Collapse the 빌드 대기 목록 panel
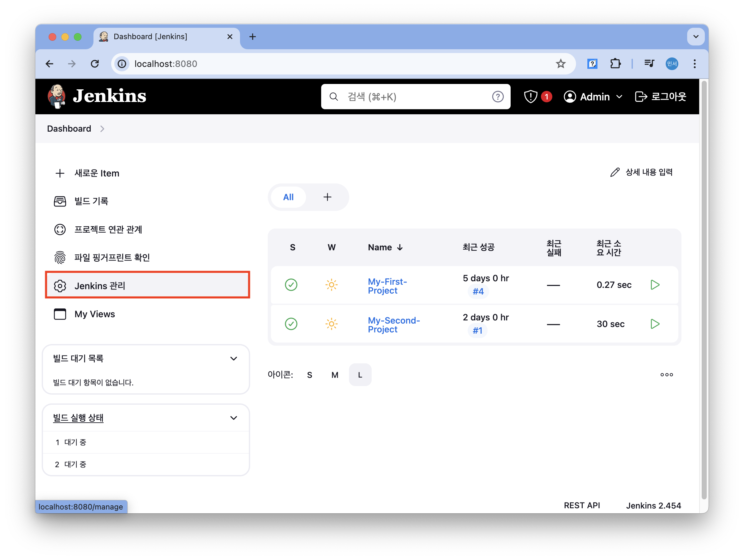Viewport: 744px width, 560px height. tap(233, 358)
